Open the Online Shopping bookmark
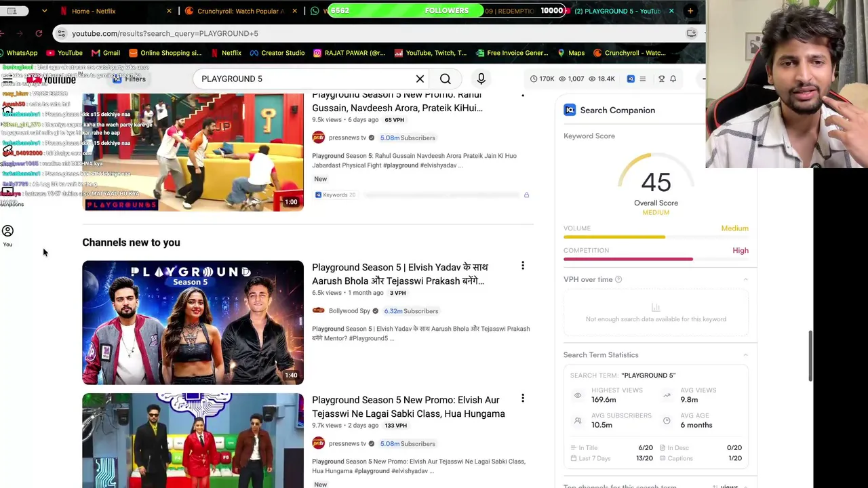This screenshot has width=868, height=488. pos(165,53)
